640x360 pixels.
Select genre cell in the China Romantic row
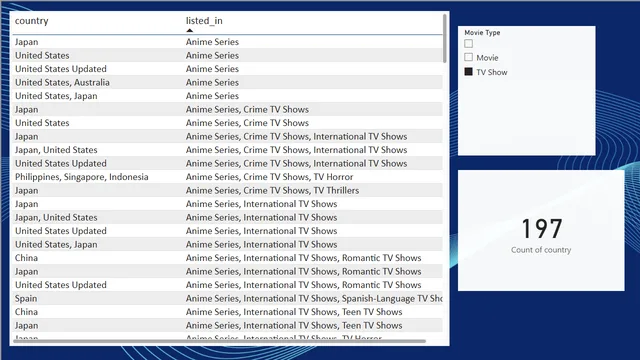[x=303, y=258]
